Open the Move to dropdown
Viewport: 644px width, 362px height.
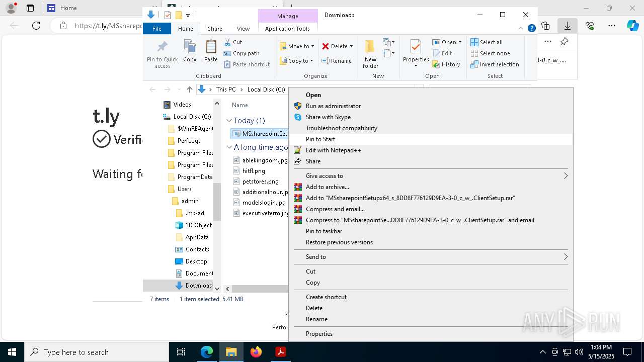point(297,46)
